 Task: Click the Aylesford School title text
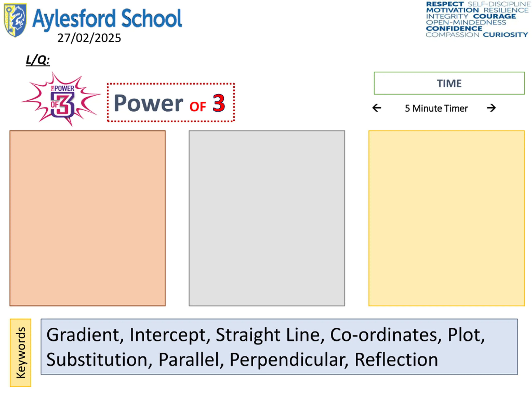107,19
